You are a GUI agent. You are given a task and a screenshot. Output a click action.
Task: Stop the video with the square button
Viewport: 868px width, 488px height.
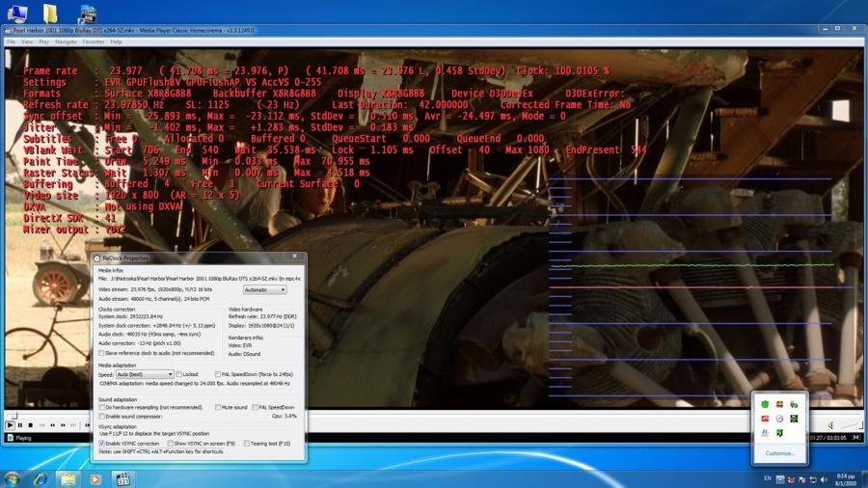coord(31,425)
